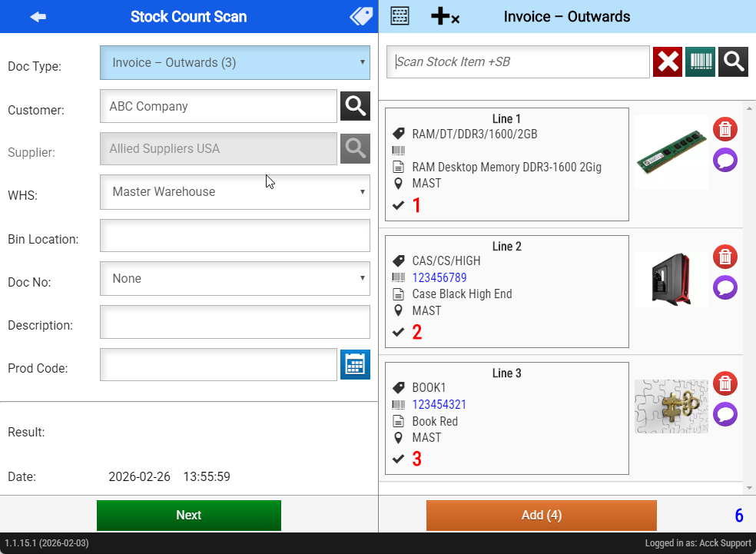Open Doc No dropdown showing None
The image size is (756, 554).
click(235, 279)
